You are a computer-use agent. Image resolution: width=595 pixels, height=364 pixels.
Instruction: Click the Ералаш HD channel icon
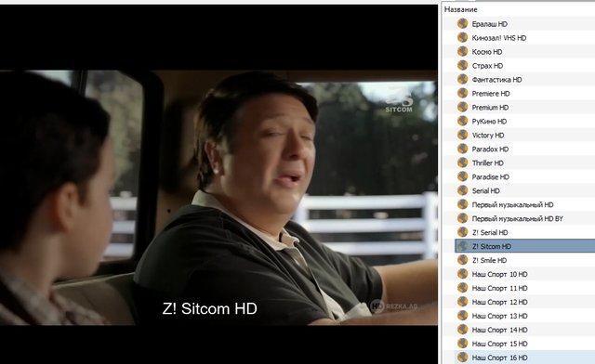pos(462,23)
